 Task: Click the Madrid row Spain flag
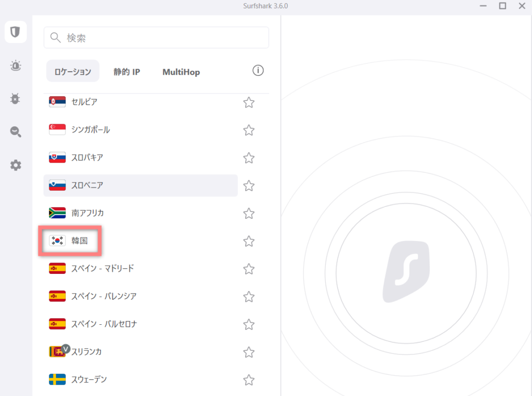57,268
